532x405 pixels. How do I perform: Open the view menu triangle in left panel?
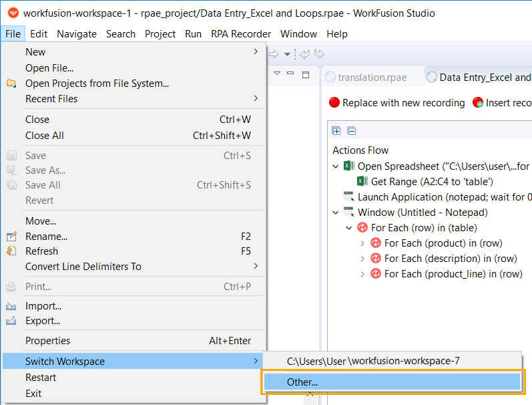pos(277,74)
